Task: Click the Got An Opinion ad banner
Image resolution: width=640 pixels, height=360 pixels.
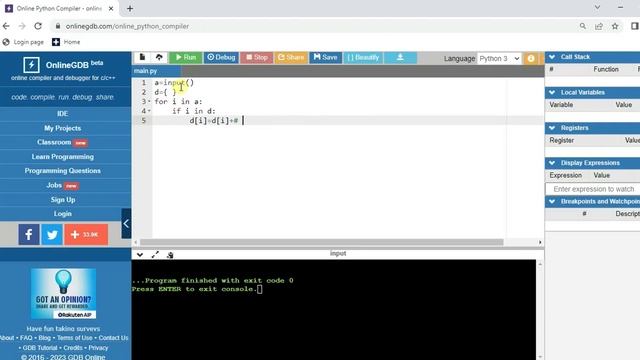Action: (63, 293)
